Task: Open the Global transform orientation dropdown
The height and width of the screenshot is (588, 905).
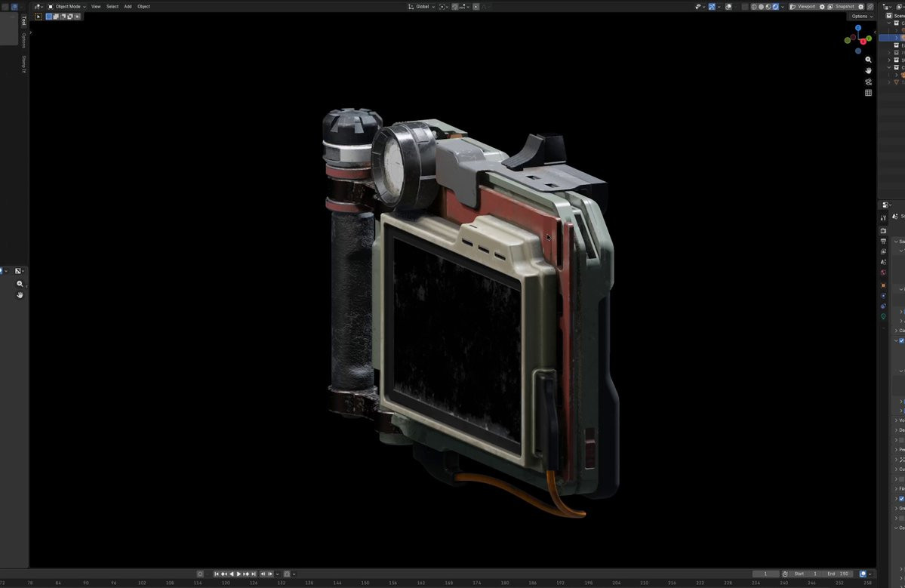Action: (x=421, y=6)
